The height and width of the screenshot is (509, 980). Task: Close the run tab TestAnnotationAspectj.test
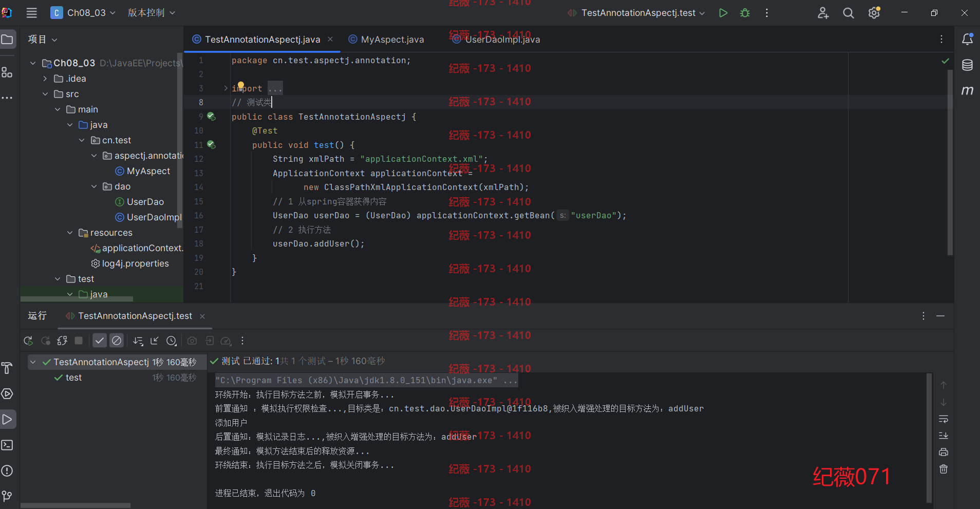pyautogui.click(x=202, y=316)
